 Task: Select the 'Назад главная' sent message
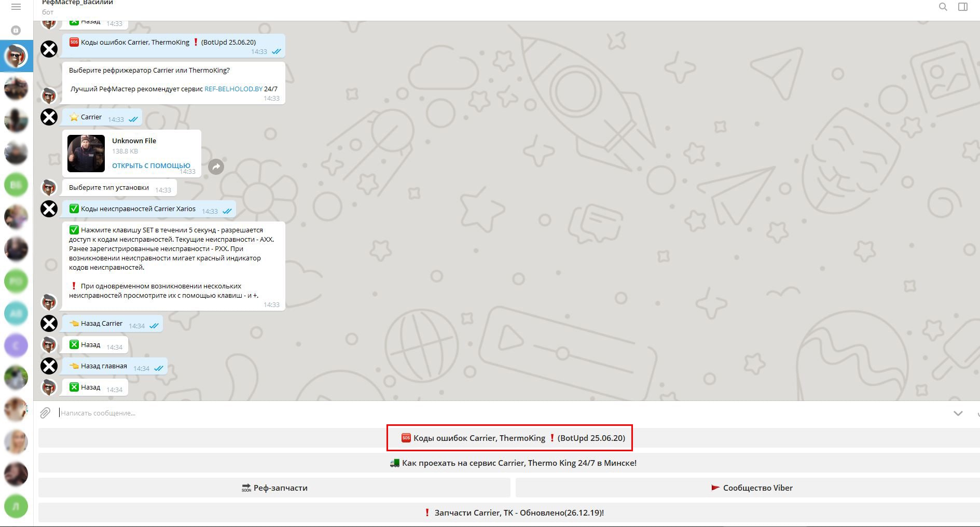click(x=115, y=366)
